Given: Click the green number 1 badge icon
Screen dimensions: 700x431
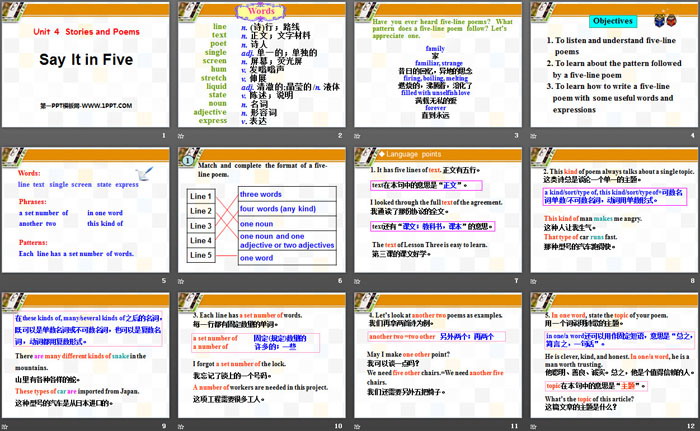Looking at the screenshot, I should click(186, 156).
